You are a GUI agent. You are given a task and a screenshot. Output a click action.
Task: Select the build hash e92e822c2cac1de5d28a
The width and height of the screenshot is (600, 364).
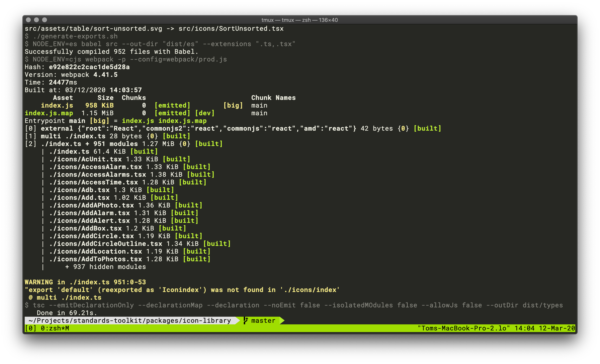tap(89, 67)
